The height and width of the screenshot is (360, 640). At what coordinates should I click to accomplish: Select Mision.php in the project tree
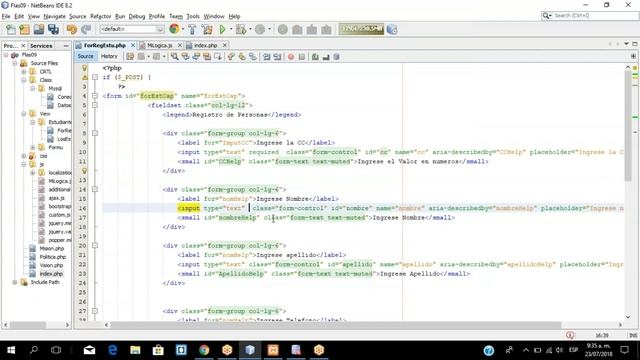pyautogui.click(x=51, y=249)
